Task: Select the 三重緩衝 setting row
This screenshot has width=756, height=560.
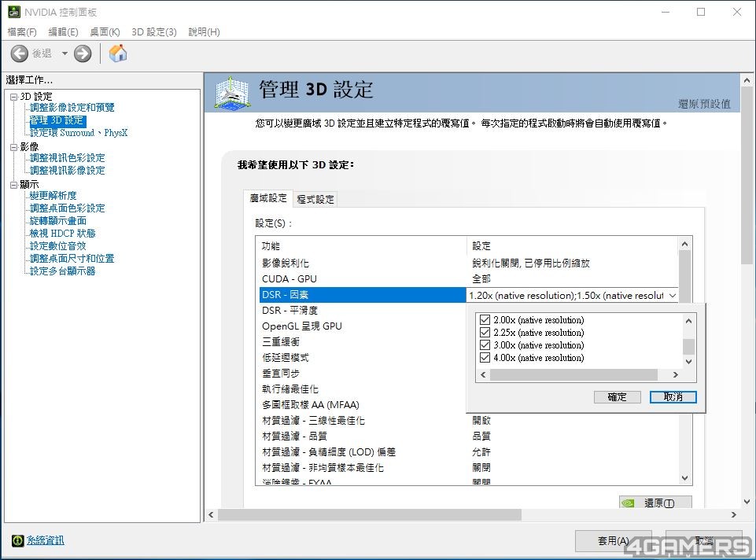Action: pos(363,341)
